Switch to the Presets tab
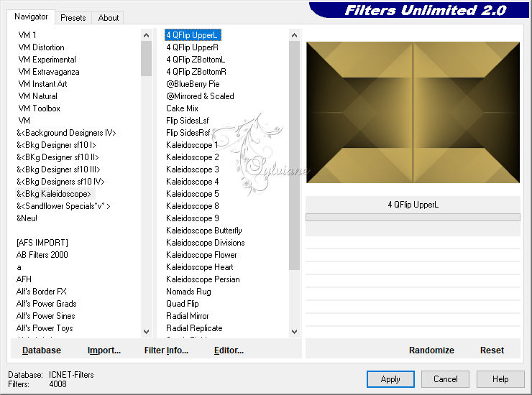The width and height of the screenshot is (532, 395). [x=73, y=18]
